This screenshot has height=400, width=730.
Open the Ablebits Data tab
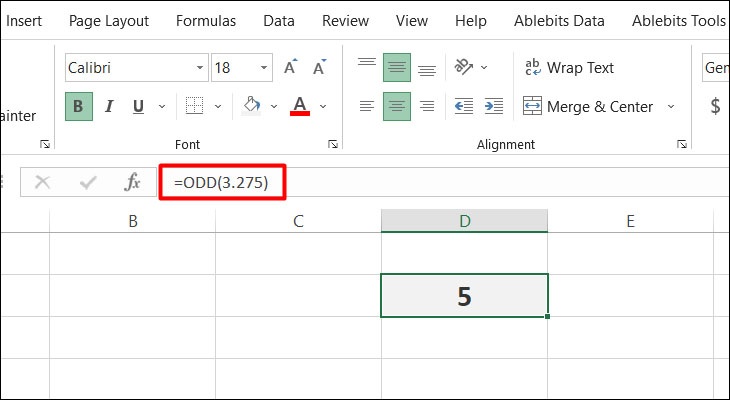[x=559, y=20]
